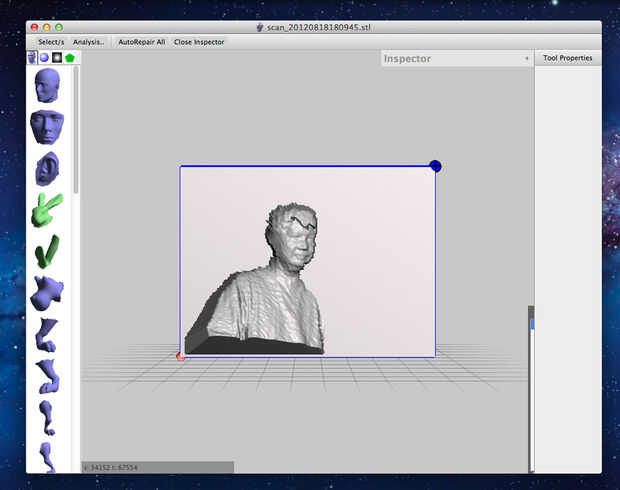Click the parts library vertical scrollbar
The height and width of the screenshot is (490, 620).
(76, 130)
